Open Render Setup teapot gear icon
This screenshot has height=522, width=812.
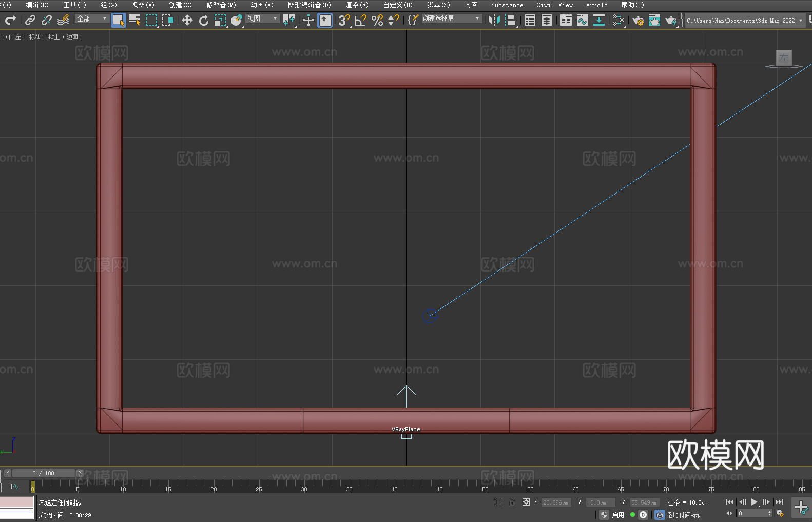[x=638, y=20]
